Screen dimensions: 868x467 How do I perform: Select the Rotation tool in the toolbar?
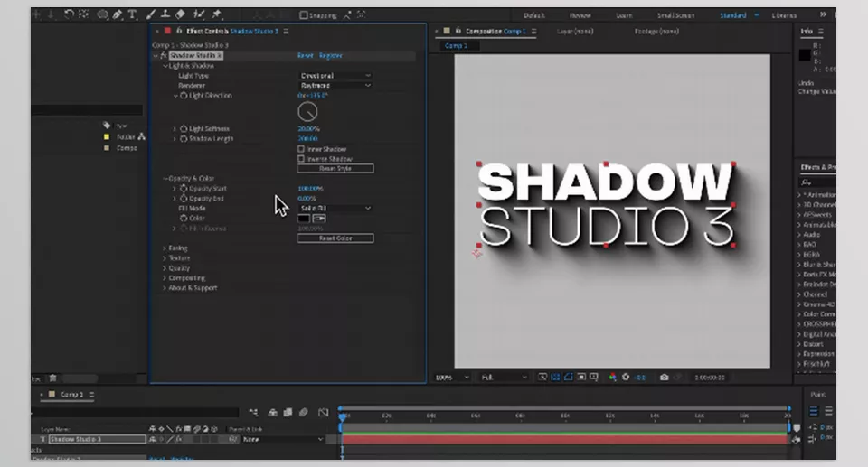click(69, 15)
